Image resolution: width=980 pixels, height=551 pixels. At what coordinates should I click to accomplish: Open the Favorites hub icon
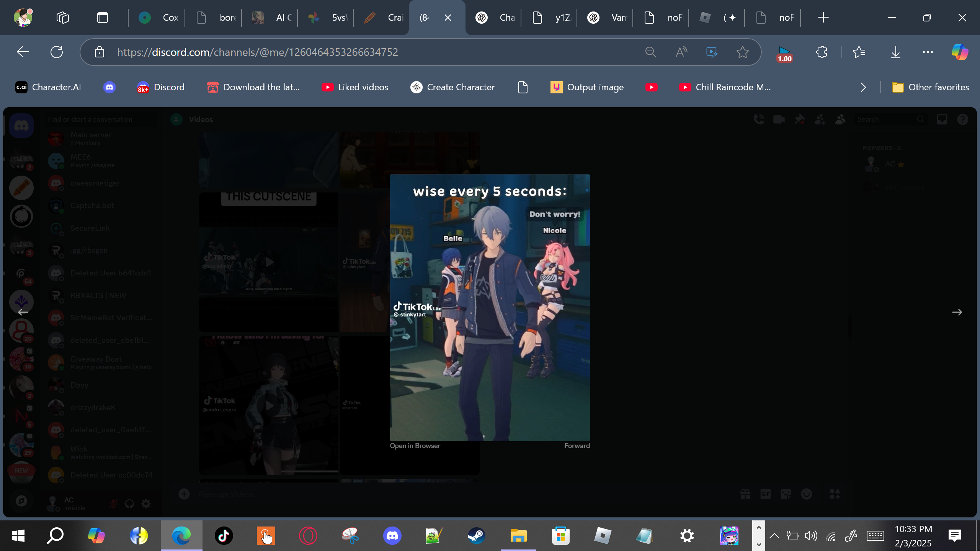[859, 52]
